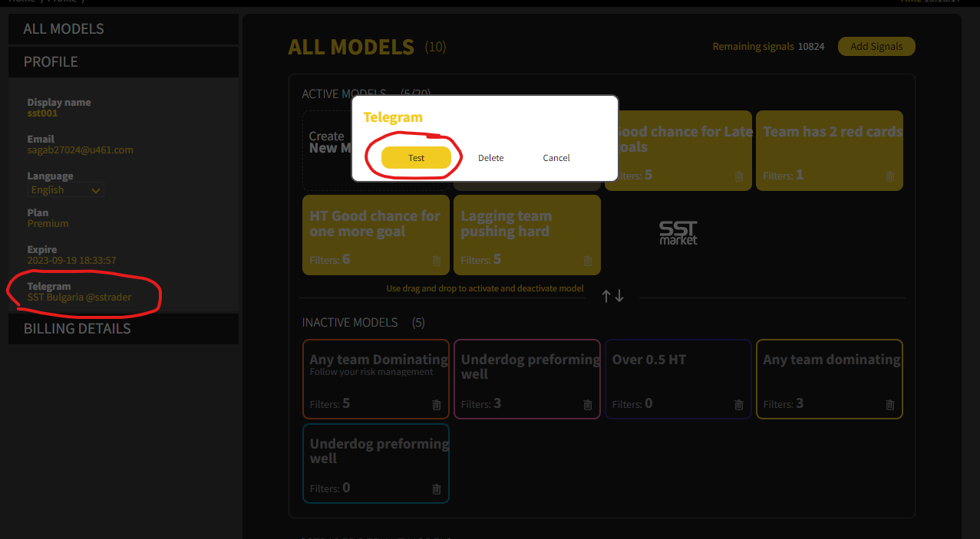Select the PROFILE sidebar section
Screen dimensions: 980x539
click(x=124, y=62)
